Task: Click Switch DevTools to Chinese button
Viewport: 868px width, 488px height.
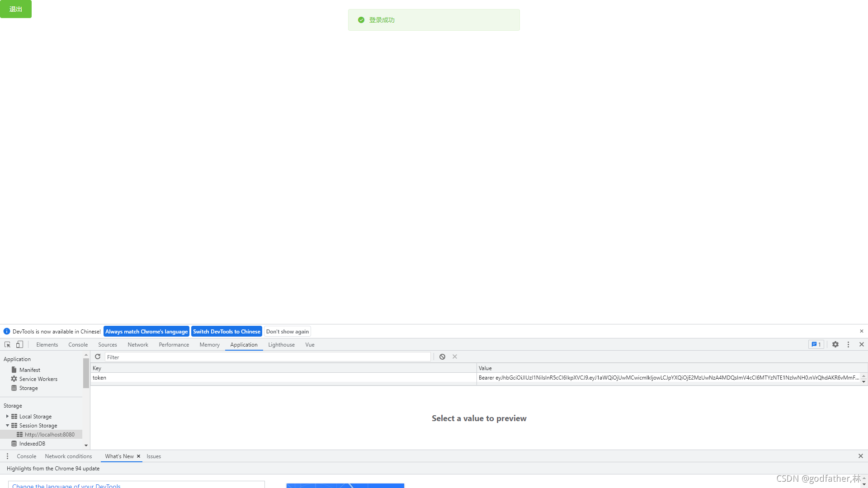Action: [x=226, y=331]
